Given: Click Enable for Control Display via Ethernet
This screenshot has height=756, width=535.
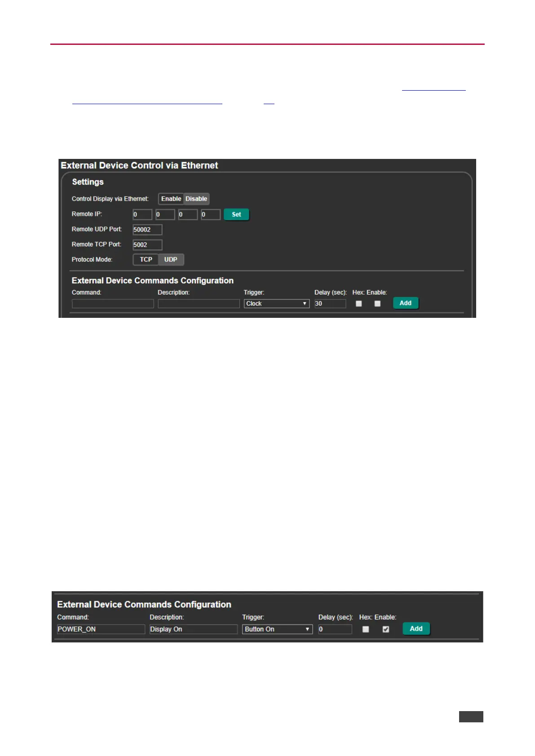Looking at the screenshot, I should (x=171, y=199).
